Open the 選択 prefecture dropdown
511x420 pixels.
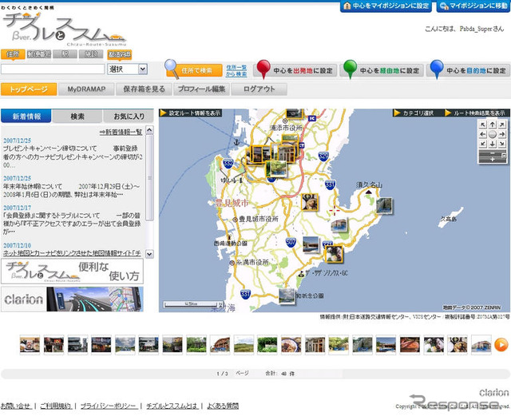point(128,69)
